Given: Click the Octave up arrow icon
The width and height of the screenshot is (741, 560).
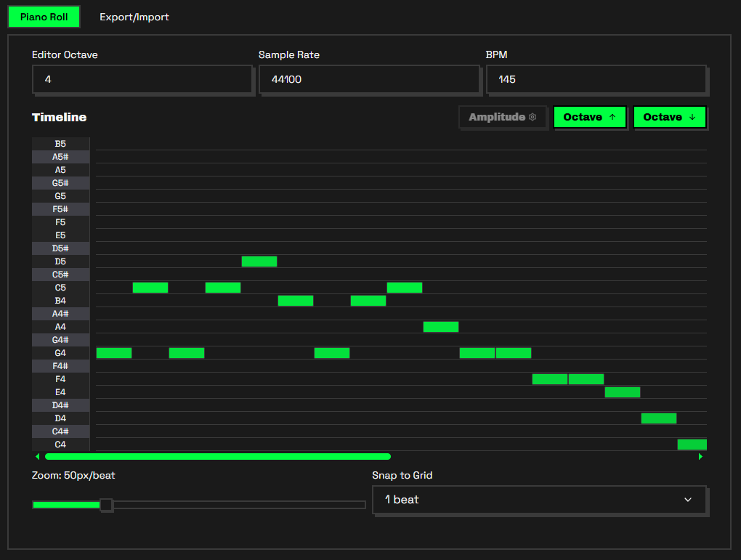Looking at the screenshot, I should pos(611,117).
